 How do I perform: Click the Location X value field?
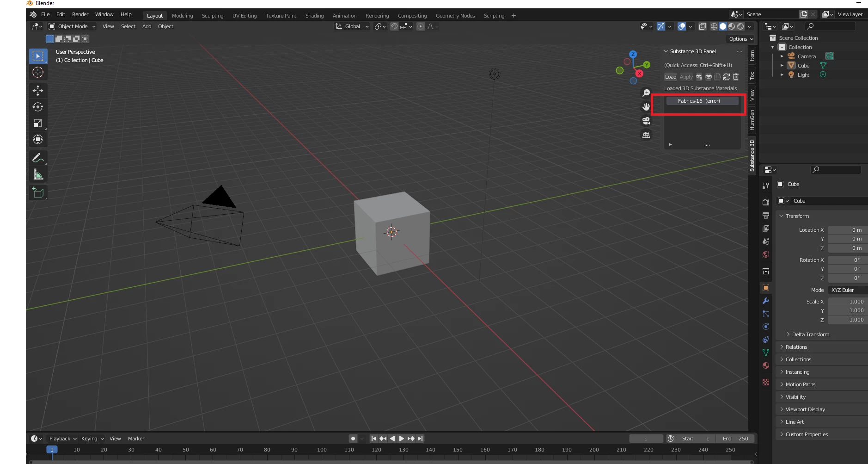click(x=848, y=230)
